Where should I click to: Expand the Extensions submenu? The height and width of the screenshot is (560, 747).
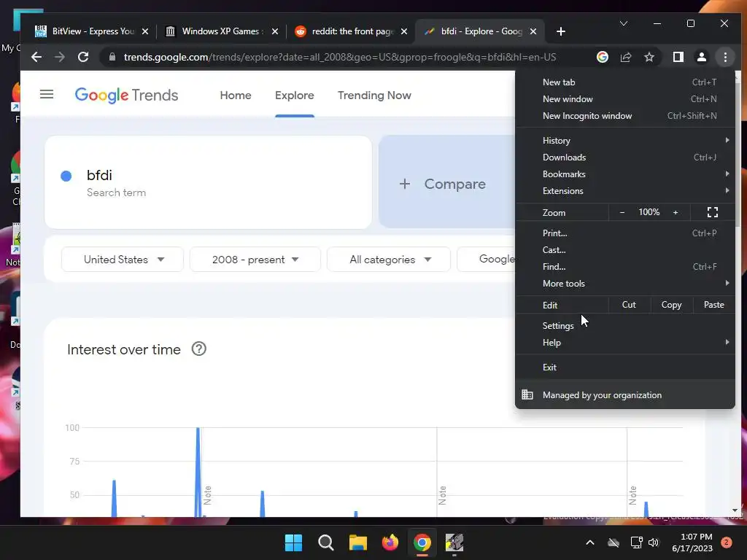click(625, 190)
